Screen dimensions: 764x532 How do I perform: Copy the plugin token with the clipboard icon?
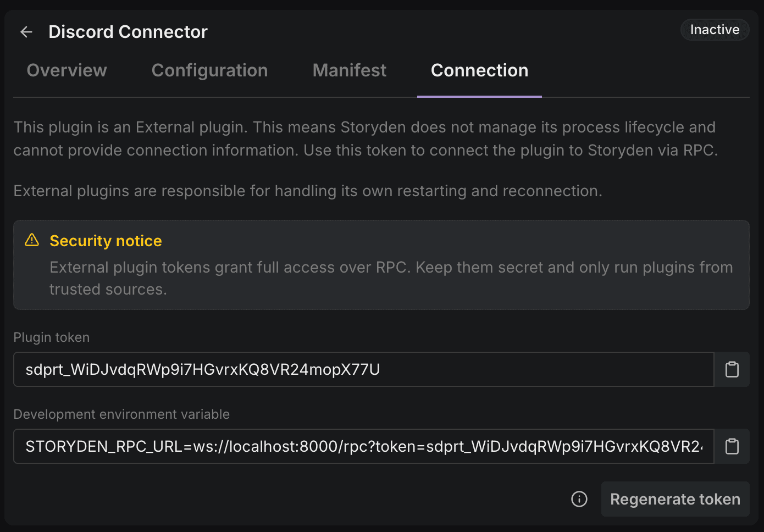(x=732, y=369)
